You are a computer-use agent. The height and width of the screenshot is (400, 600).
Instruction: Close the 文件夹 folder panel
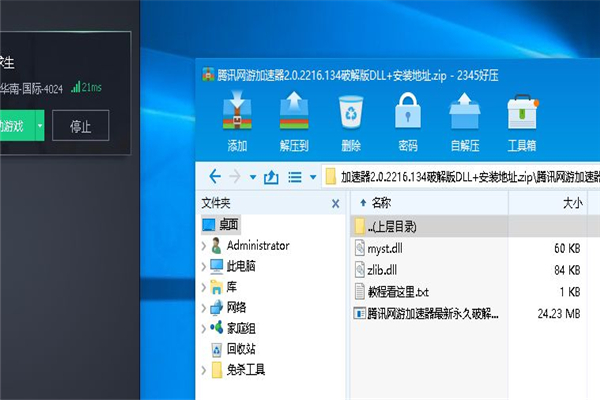tap(336, 203)
